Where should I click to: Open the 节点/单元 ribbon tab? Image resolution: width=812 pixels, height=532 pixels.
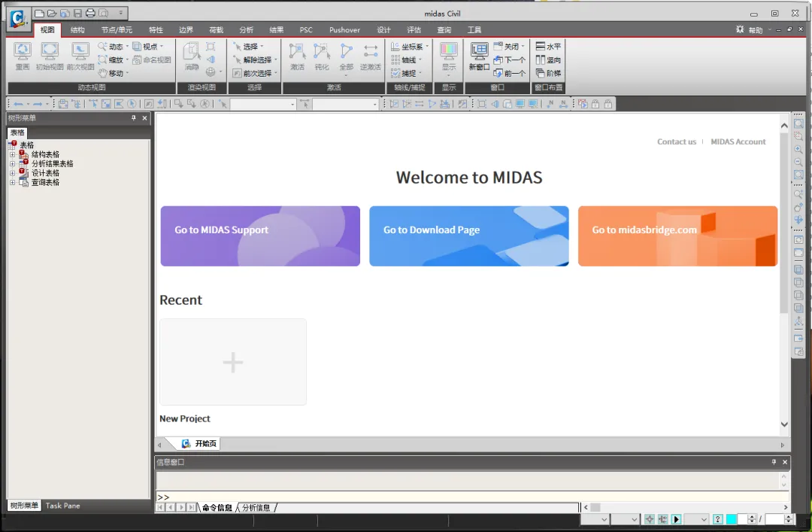[117, 29]
